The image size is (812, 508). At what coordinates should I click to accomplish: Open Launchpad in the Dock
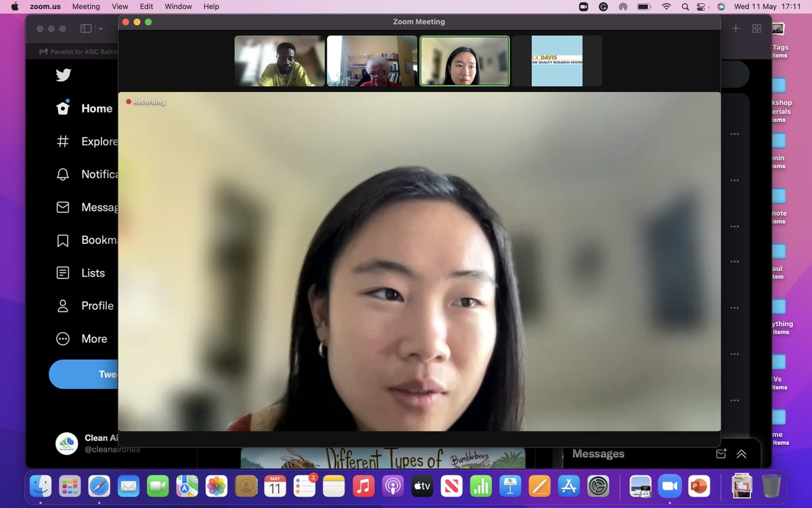(70, 486)
